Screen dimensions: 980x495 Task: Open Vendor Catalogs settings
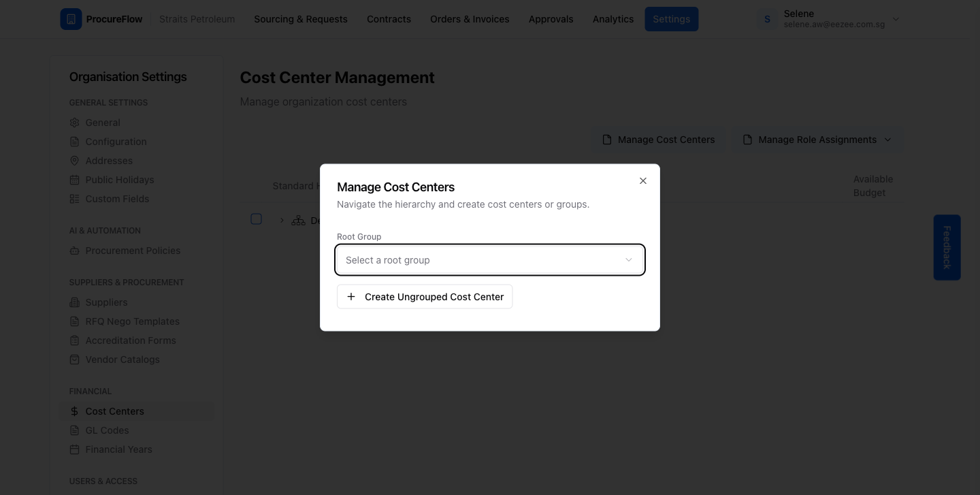pyautogui.click(x=122, y=360)
